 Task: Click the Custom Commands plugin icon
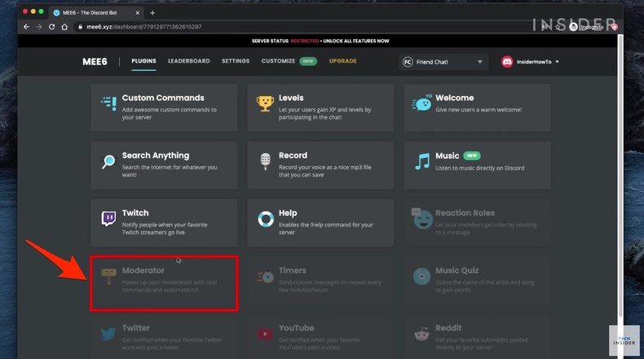point(108,103)
